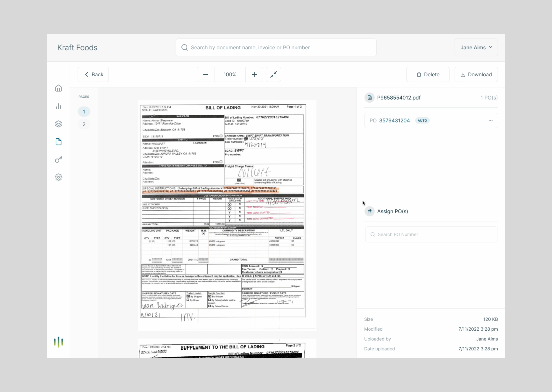Open the key icon in sidebar

[x=58, y=160]
